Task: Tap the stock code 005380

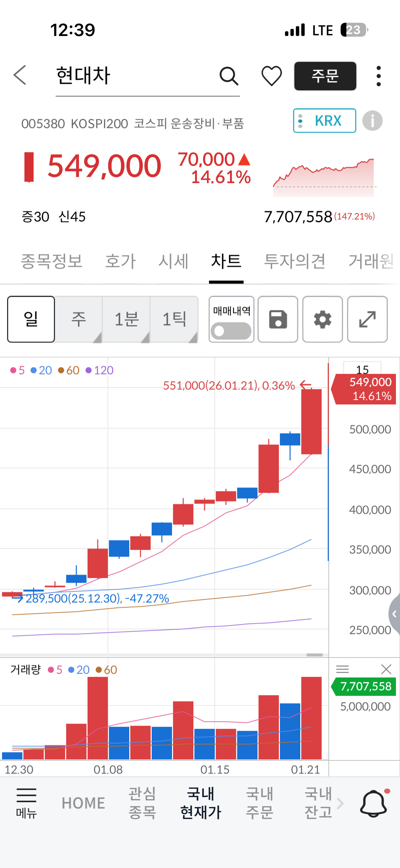Action: (43, 124)
